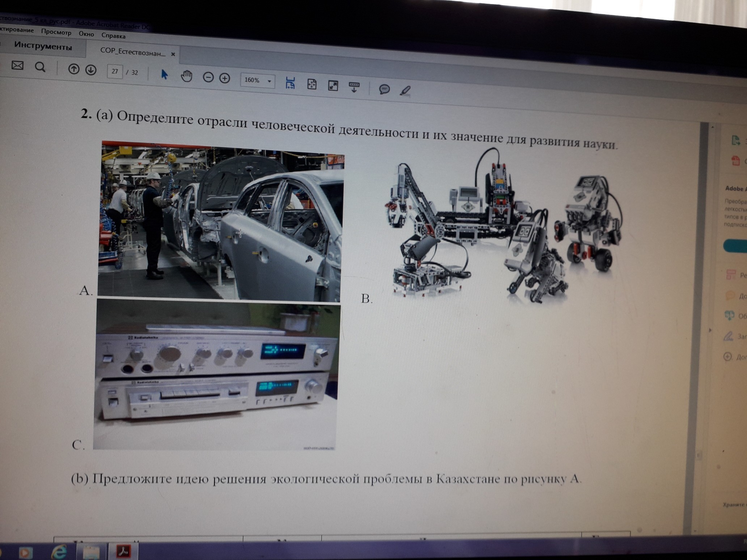Open the Просмотр menu
Image resolution: width=747 pixels, height=560 pixels.
(56, 32)
